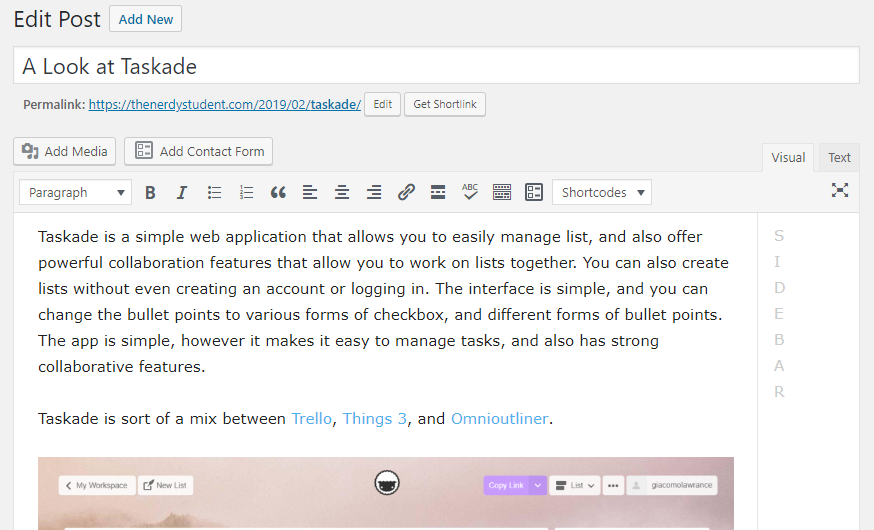Toggle proofreading spell check icon

tap(470, 192)
